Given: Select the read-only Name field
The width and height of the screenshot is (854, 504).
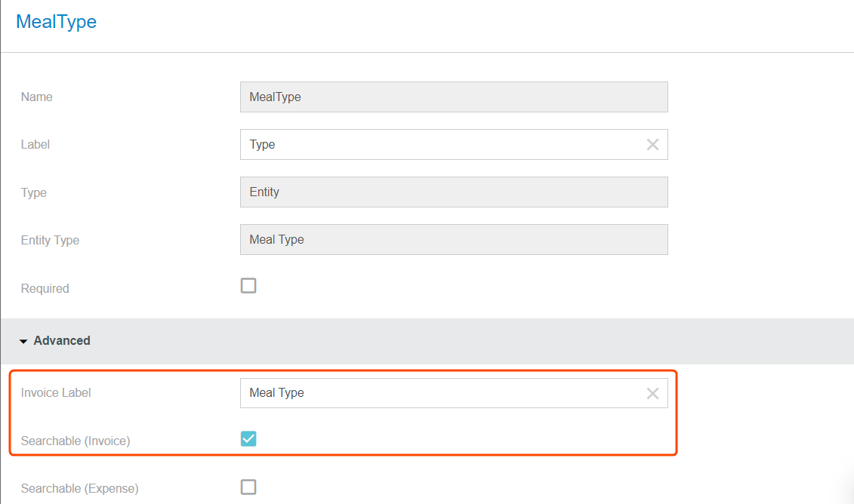Looking at the screenshot, I should pos(453,97).
